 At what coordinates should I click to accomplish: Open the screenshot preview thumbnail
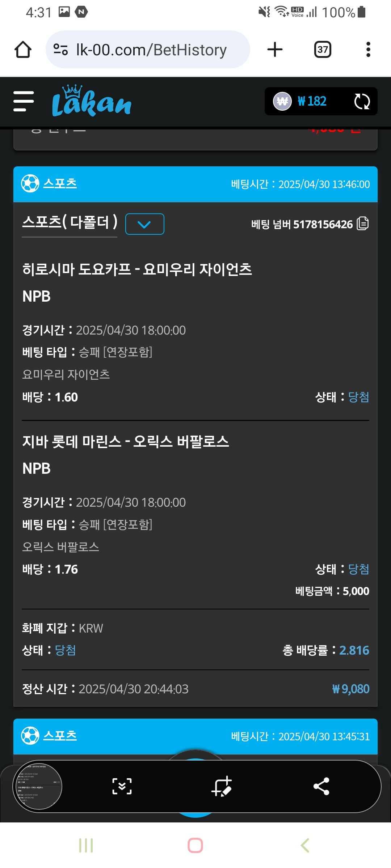38,786
